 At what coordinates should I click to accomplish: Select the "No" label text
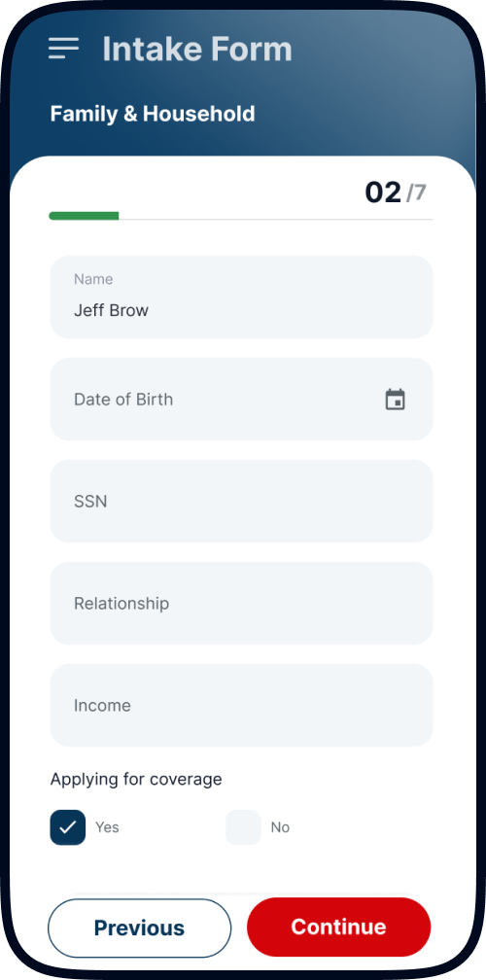pos(280,826)
